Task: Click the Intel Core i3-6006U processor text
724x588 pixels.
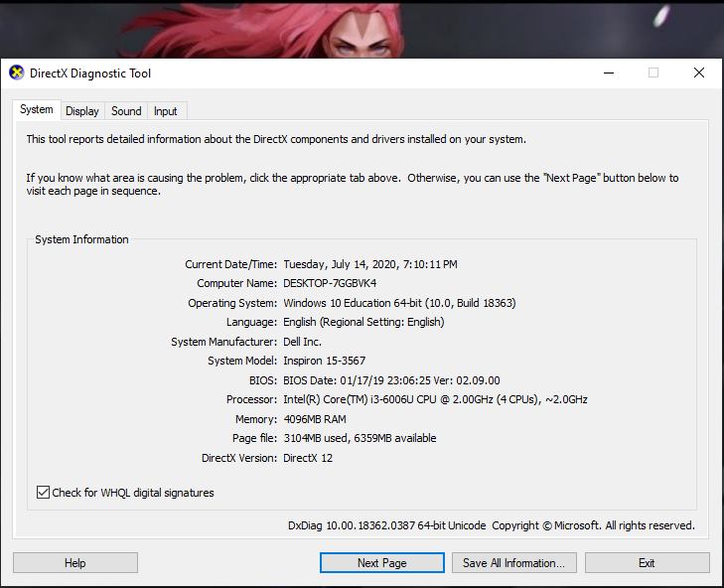Action: (x=435, y=399)
